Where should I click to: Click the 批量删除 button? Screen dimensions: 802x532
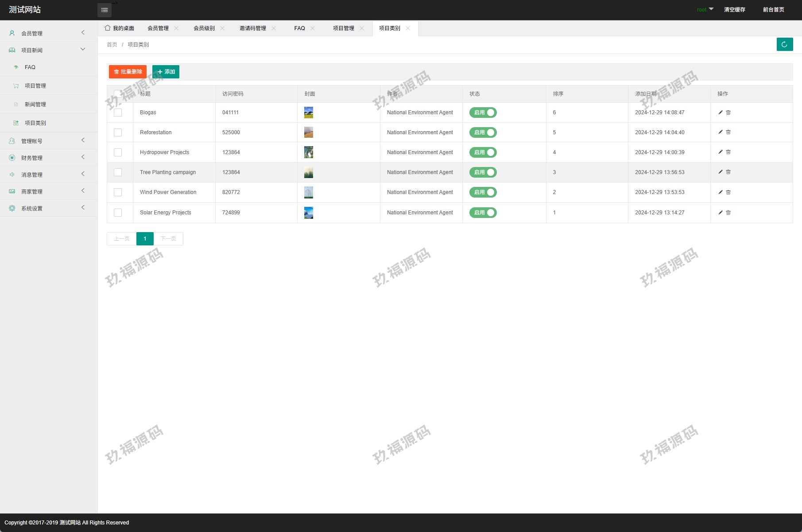128,72
